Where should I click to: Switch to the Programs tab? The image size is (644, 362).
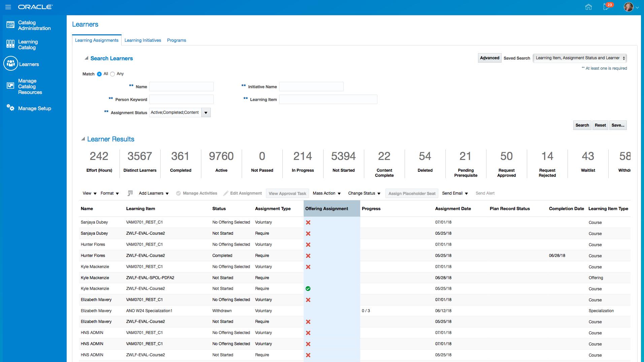coord(176,40)
